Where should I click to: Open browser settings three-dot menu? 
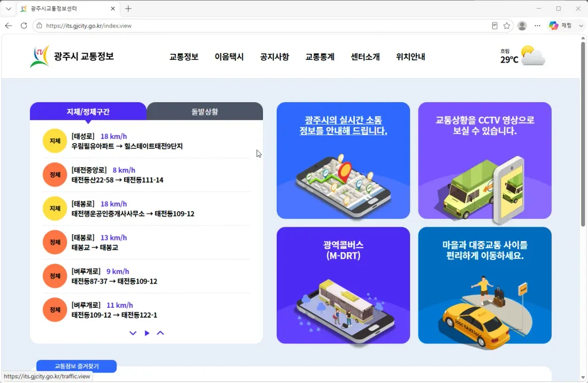[x=537, y=25]
